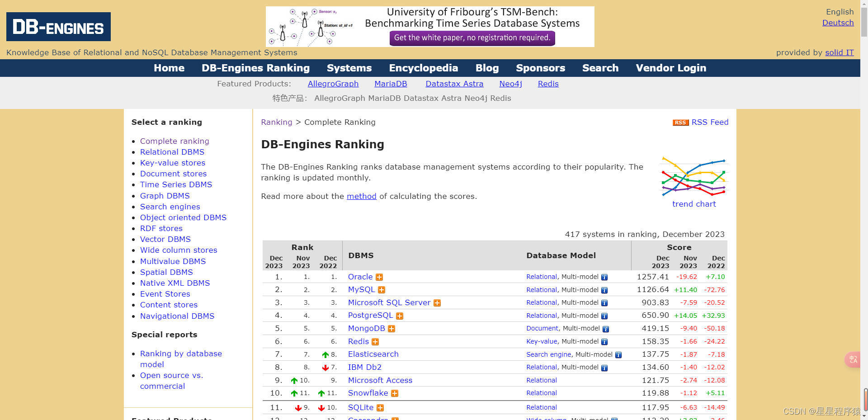Open the Encyclopedia menu item
The height and width of the screenshot is (420, 868).
pyautogui.click(x=424, y=68)
